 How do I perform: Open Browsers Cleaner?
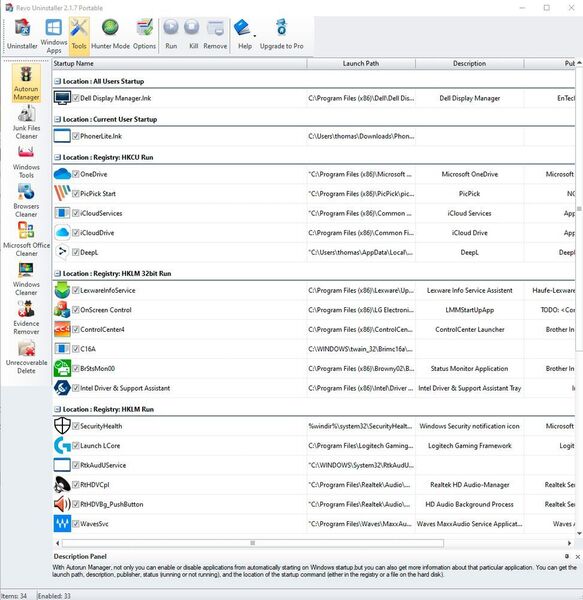(26, 201)
